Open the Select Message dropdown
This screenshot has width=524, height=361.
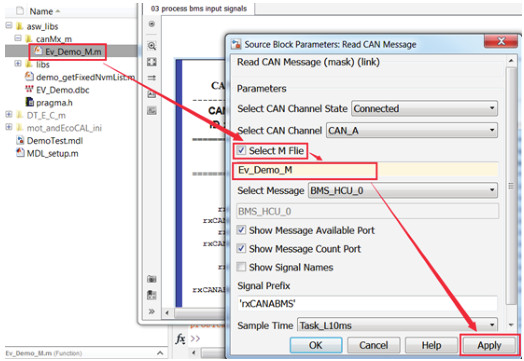tap(403, 191)
